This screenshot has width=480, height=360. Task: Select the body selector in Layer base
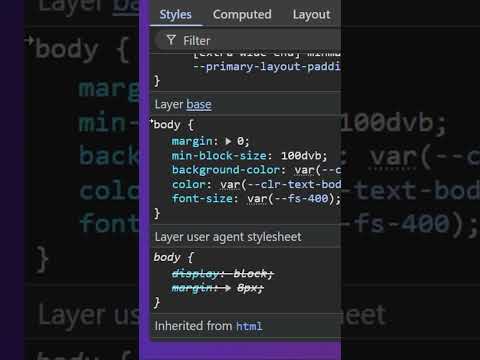click(x=167, y=125)
